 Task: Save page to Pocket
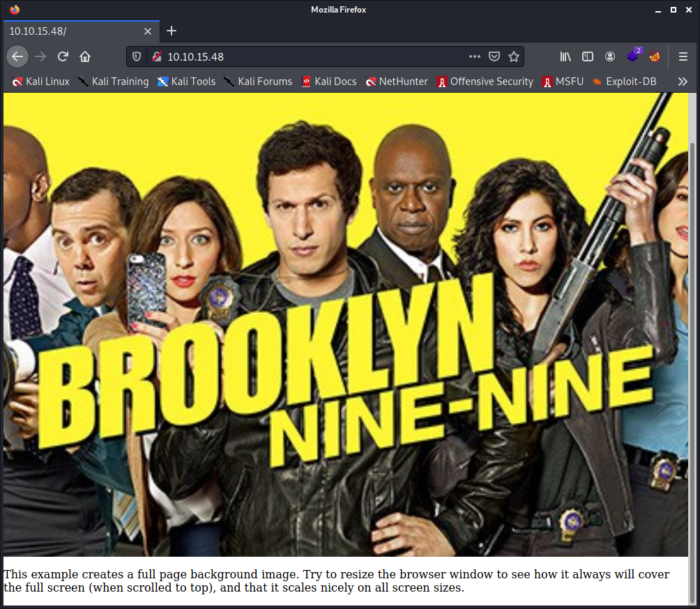click(494, 56)
